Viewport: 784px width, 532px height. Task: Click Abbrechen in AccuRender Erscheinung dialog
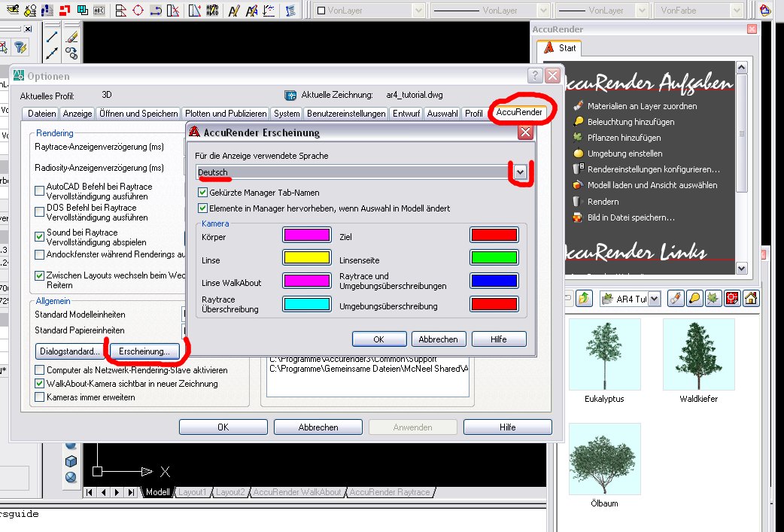[x=438, y=339]
